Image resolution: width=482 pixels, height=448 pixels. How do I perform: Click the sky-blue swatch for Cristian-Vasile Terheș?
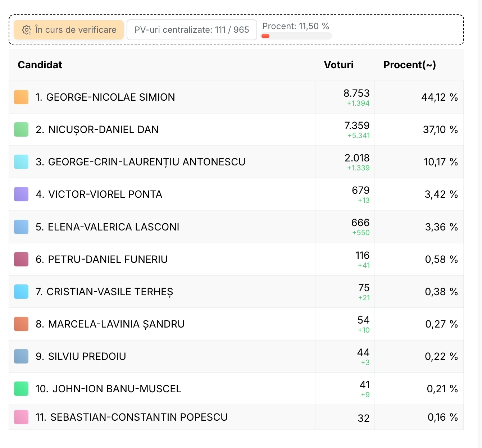(x=21, y=292)
